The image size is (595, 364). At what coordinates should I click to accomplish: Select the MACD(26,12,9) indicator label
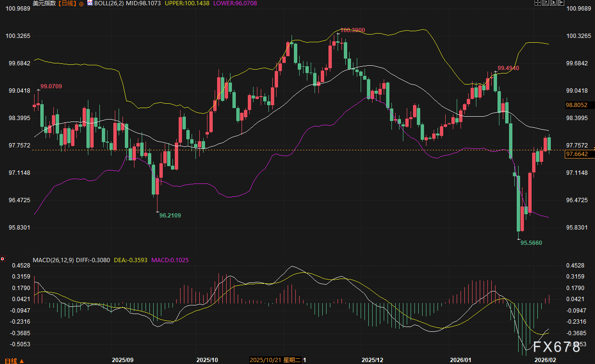point(54,260)
